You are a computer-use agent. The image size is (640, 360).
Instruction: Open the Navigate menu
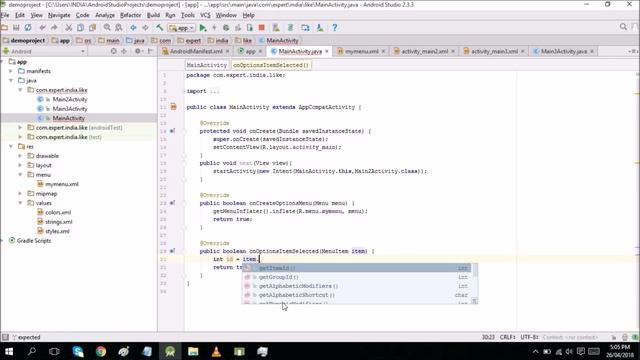59,15
